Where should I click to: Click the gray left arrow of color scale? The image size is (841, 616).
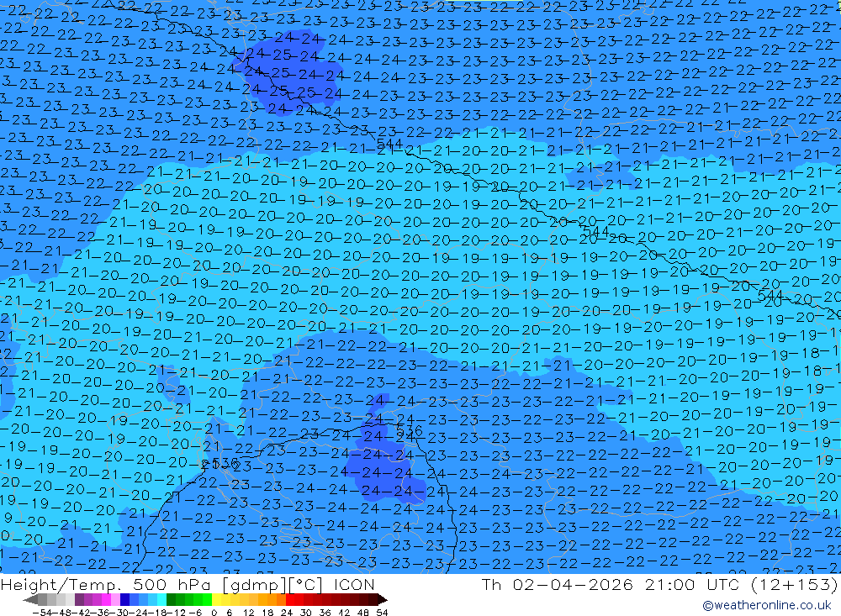pyautogui.click(x=30, y=599)
